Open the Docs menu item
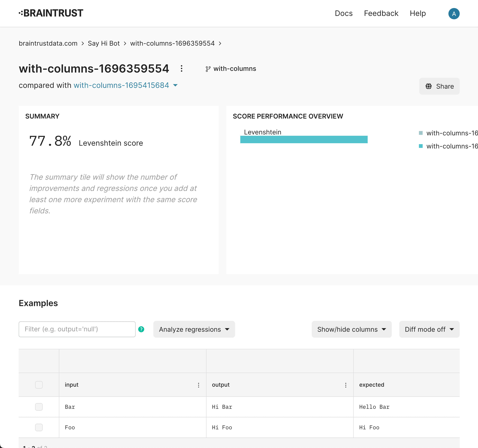 343,13
